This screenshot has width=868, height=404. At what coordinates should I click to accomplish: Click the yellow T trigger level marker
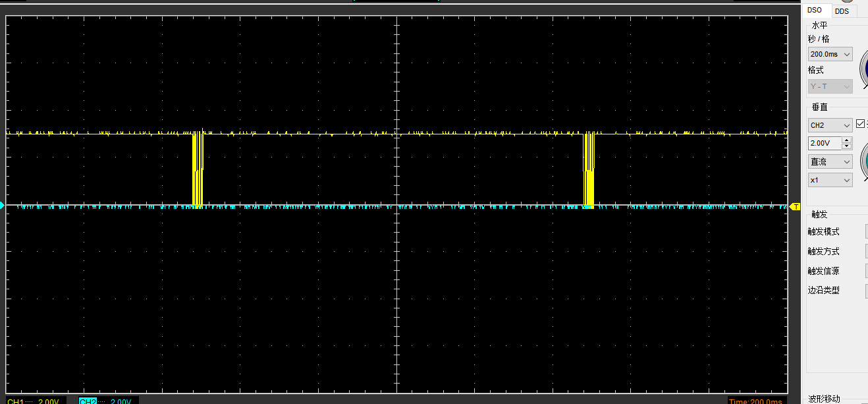[795, 207]
